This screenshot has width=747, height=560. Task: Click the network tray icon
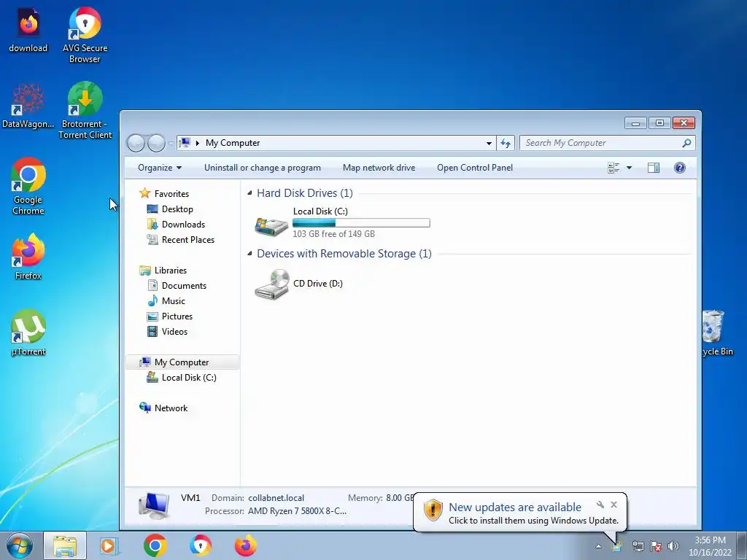click(638, 546)
